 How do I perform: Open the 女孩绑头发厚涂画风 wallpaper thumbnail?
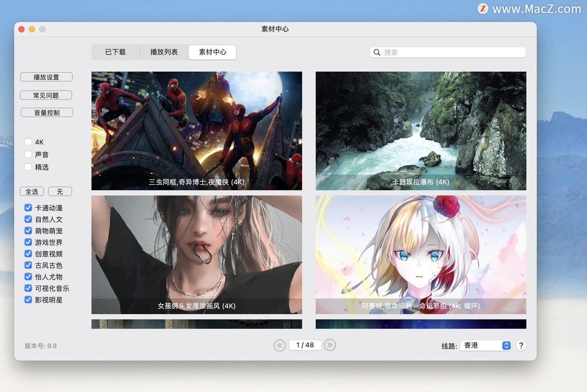click(x=196, y=255)
